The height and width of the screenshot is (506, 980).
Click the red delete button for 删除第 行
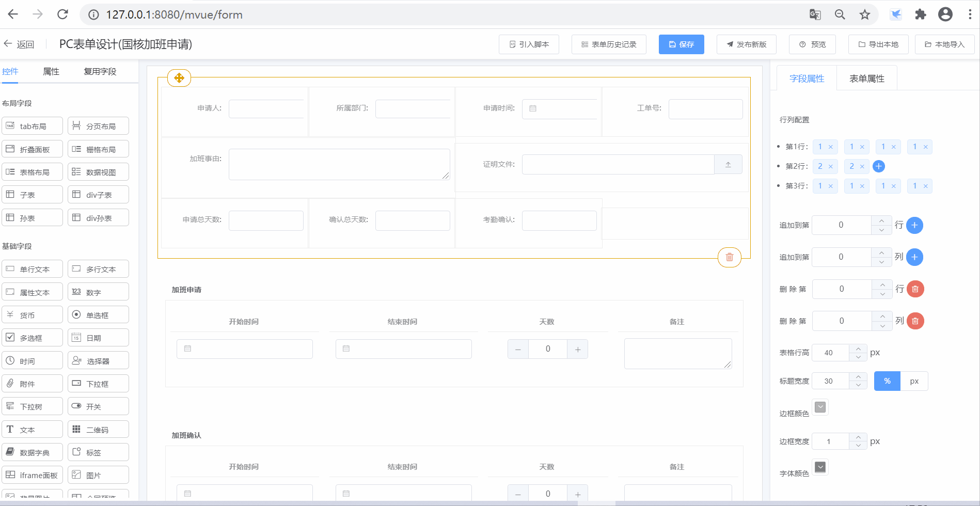(915, 289)
